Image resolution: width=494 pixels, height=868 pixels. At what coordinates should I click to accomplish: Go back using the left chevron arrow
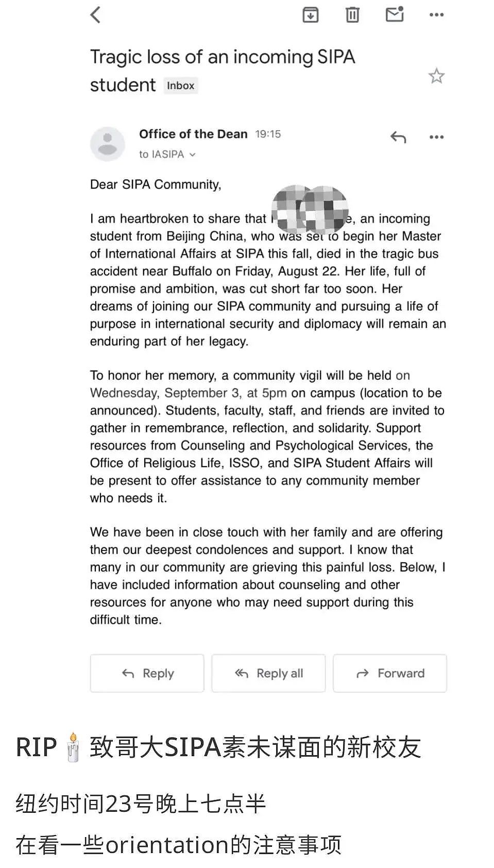[96, 14]
